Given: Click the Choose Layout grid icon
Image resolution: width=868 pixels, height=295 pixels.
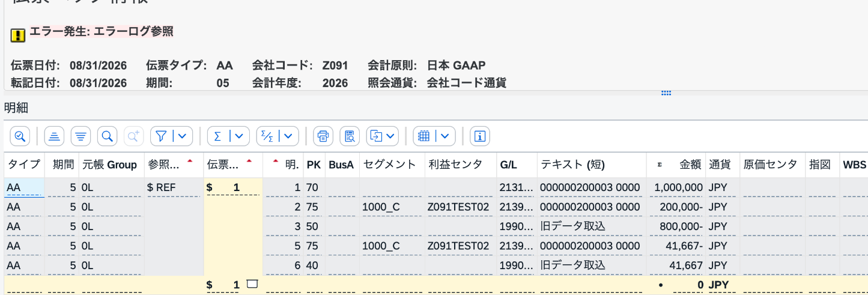Looking at the screenshot, I should tap(423, 136).
